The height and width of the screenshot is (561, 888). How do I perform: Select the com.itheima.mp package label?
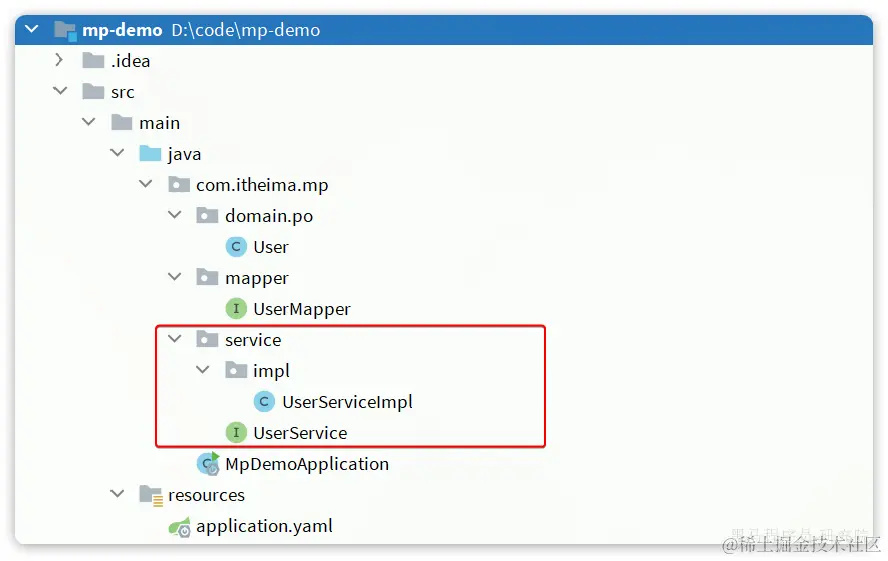pos(262,185)
